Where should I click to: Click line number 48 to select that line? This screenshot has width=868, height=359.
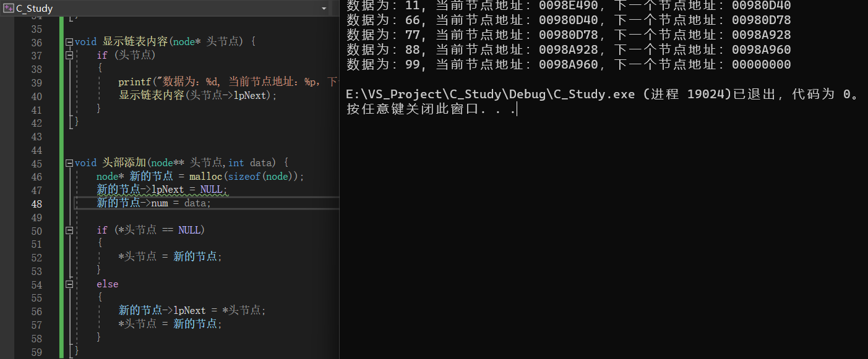pyautogui.click(x=36, y=203)
